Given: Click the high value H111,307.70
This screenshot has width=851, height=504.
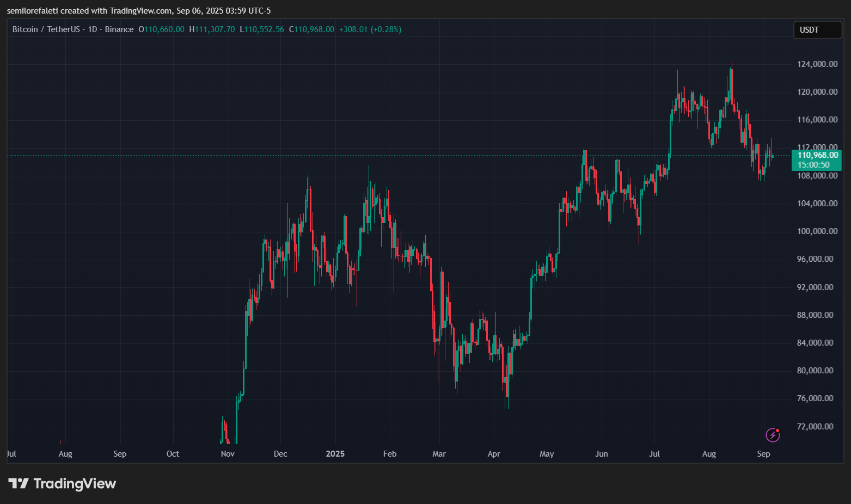Looking at the screenshot, I should 212,29.
